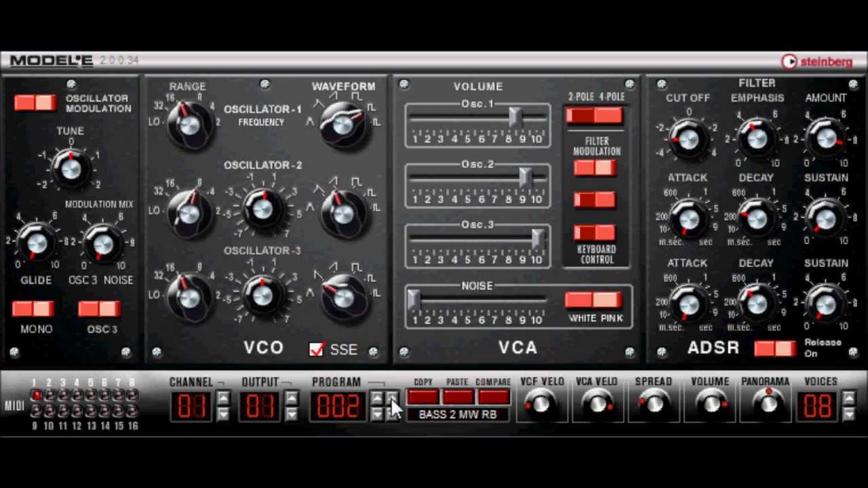Decrease the MIDI Channel with the down arrow

222,413
